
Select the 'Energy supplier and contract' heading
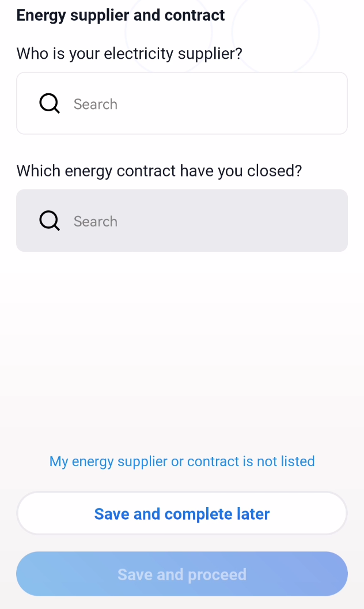(120, 16)
